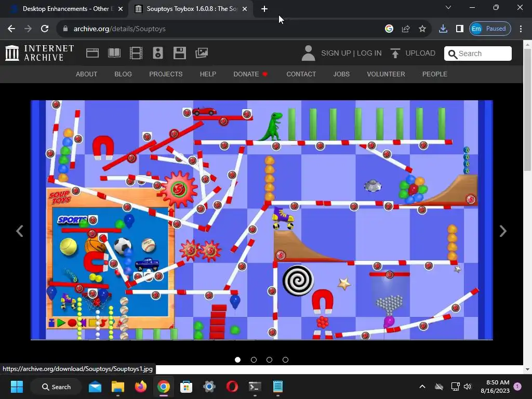
Task: Click the PEOPLE link
Action: 435,74
